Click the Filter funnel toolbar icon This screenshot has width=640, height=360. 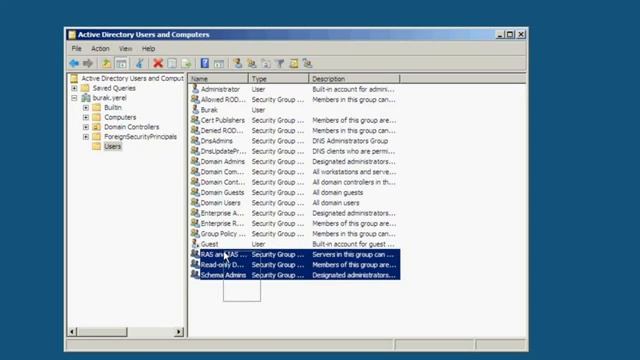click(x=280, y=63)
